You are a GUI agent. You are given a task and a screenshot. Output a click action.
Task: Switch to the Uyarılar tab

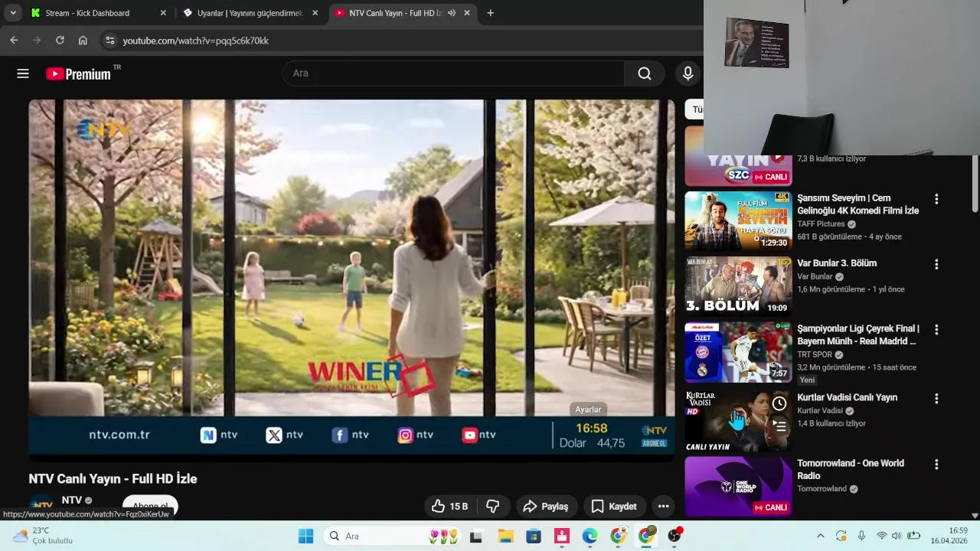click(250, 13)
